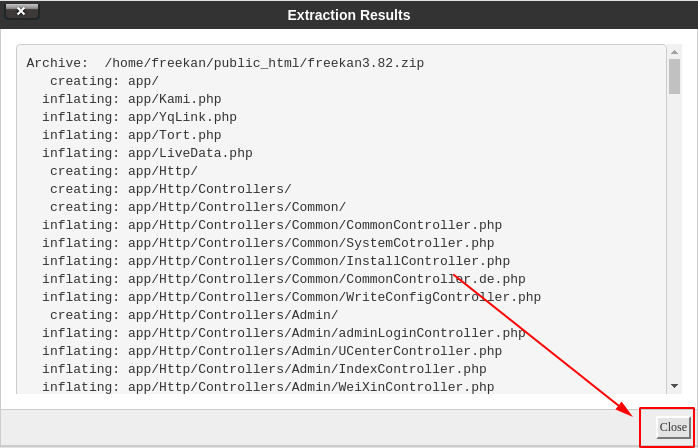Click the scrollbar up arrow
This screenshot has height=448, width=698.
(674, 52)
